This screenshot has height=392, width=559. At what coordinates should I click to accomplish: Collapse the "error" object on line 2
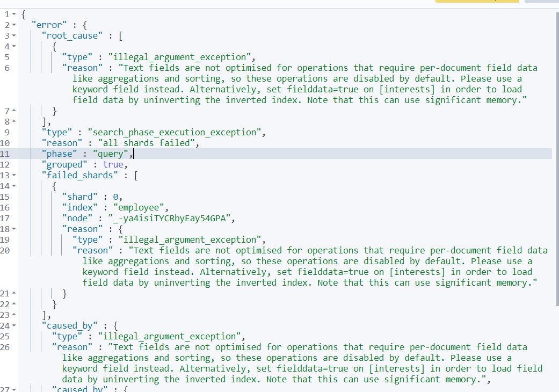click(14, 25)
